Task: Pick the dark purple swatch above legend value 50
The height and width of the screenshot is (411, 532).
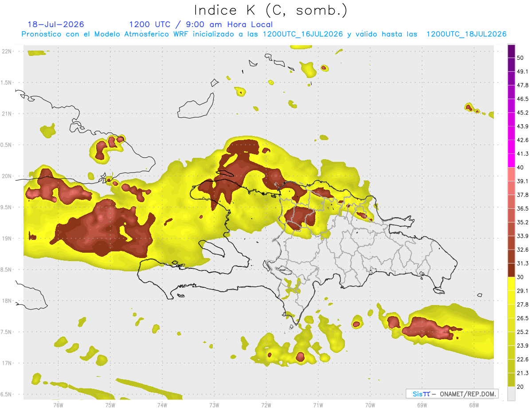Action: 511,51
